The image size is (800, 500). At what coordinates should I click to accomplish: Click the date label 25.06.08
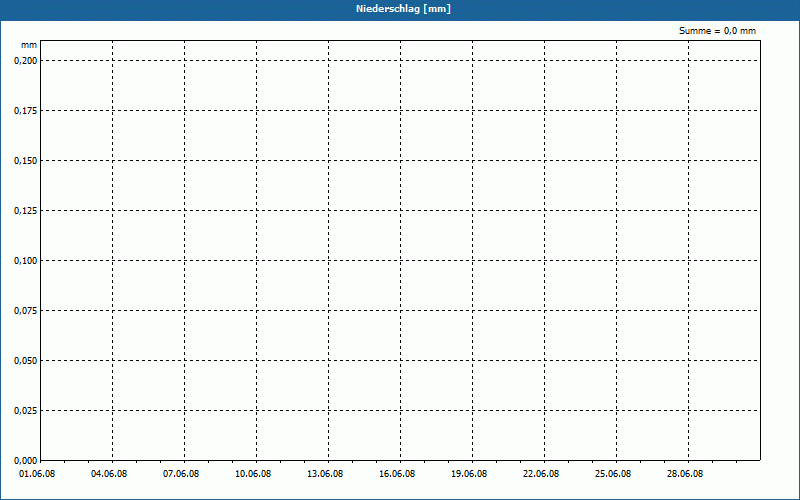click(613, 474)
